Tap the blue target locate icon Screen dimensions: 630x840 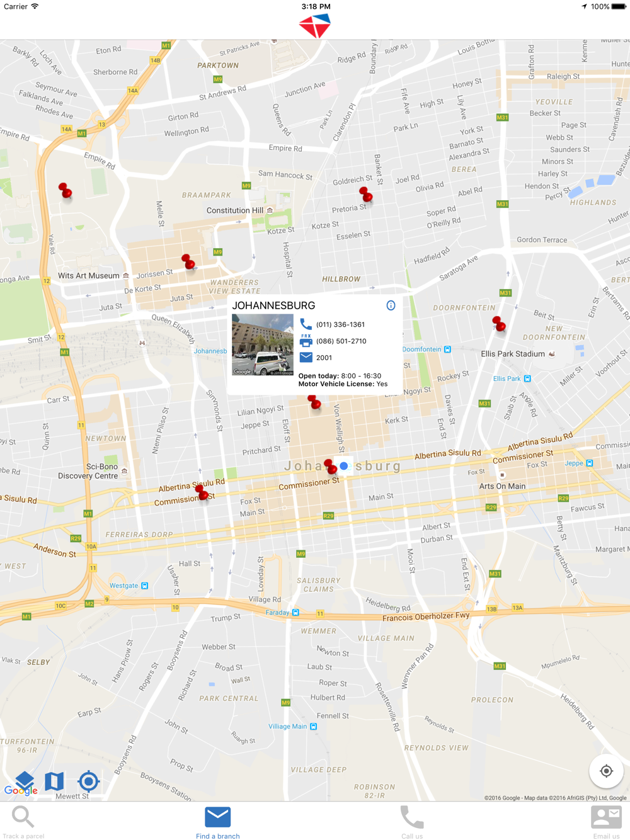click(89, 781)
